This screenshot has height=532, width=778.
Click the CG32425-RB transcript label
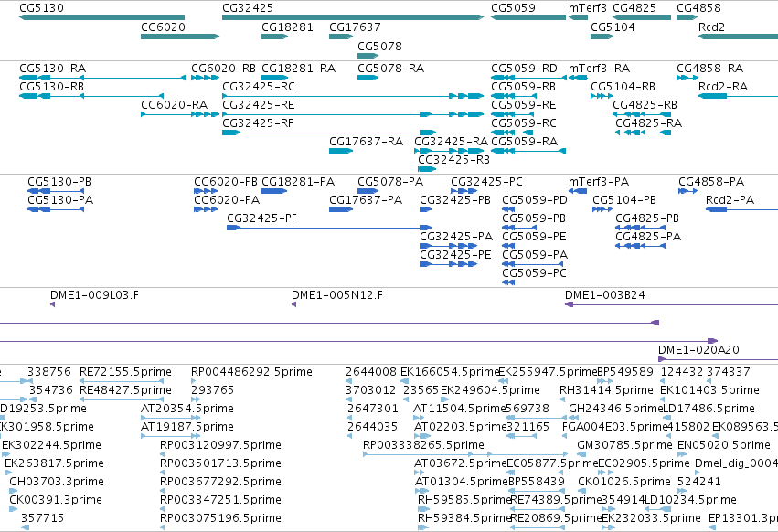(453, 160)
